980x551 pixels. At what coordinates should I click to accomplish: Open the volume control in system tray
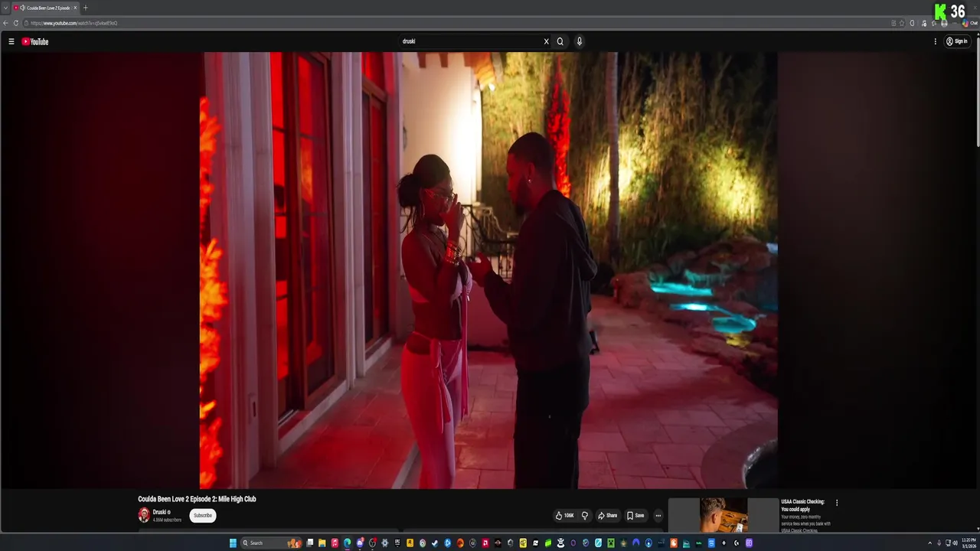(955, 543)
